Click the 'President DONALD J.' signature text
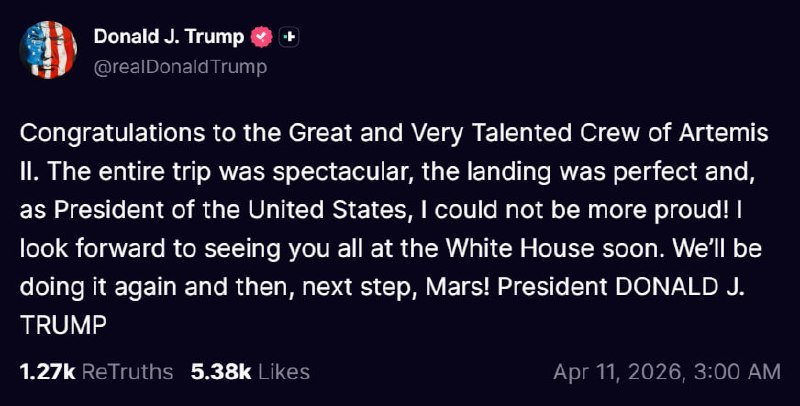Viewport: 800px width, 406px height. (x=622, y=287)
